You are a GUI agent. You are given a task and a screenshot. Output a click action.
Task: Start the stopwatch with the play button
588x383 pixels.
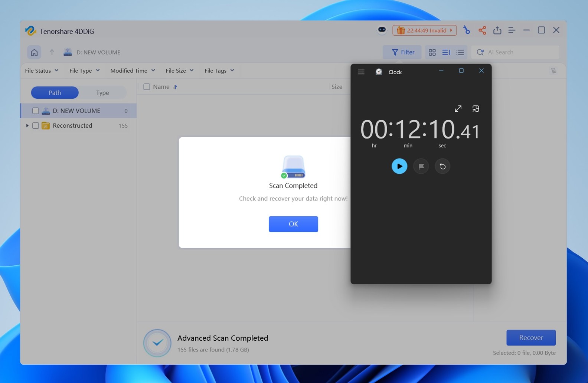(x=399, y=166)
